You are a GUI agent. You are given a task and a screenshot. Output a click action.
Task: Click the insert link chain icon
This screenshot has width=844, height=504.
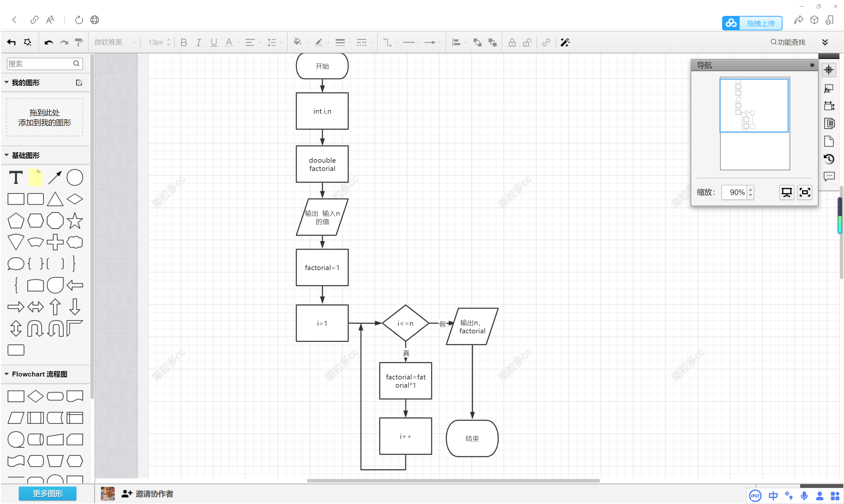546,42
